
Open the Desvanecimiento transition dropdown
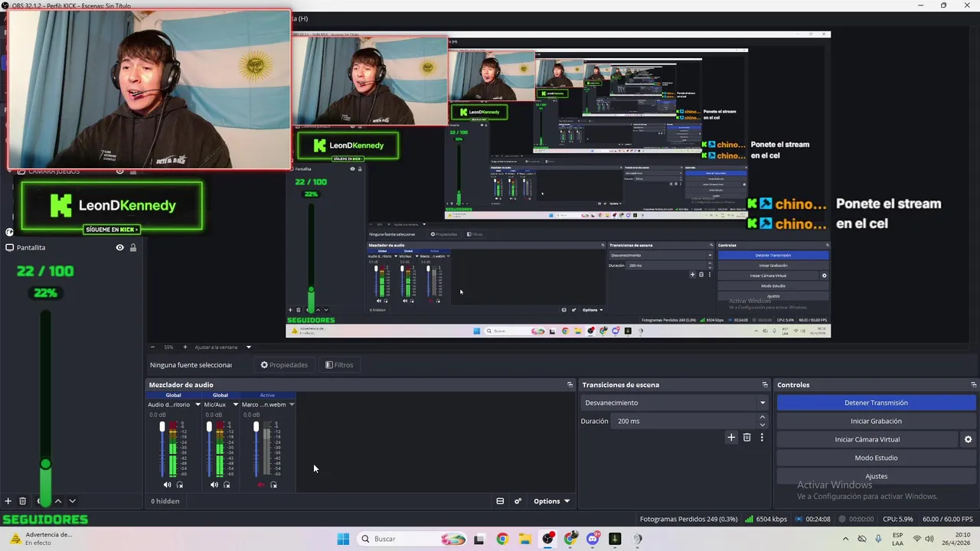click(x=675, y=403)
